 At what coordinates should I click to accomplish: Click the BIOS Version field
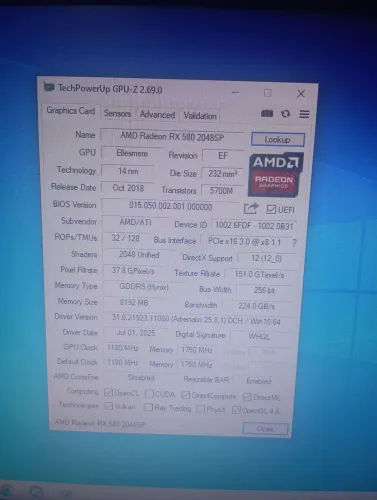coord(171,206)
